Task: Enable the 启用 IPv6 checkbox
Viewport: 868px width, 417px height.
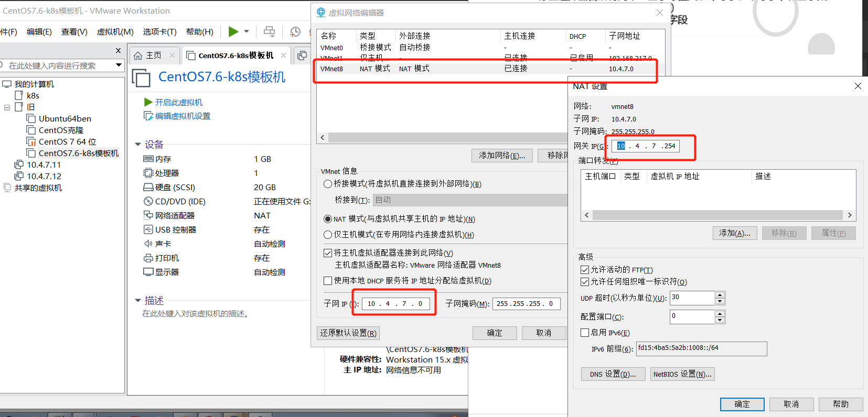Action: [x=585, y=333]
